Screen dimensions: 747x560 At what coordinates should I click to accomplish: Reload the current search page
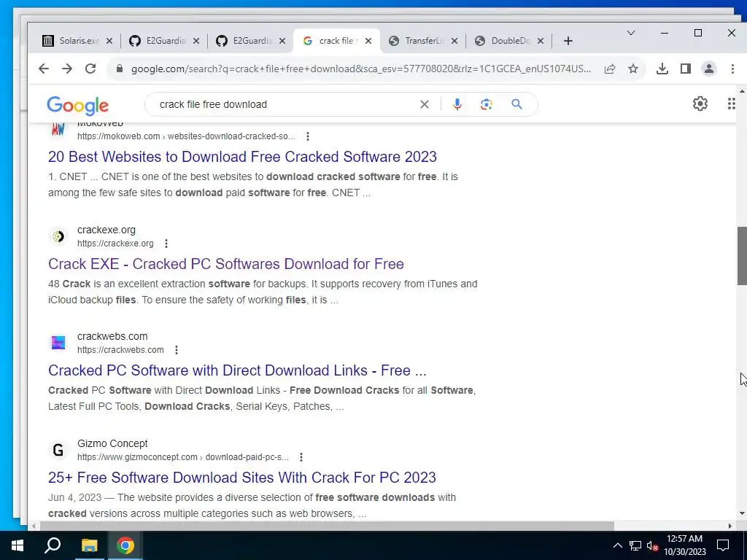click(90, 69)
